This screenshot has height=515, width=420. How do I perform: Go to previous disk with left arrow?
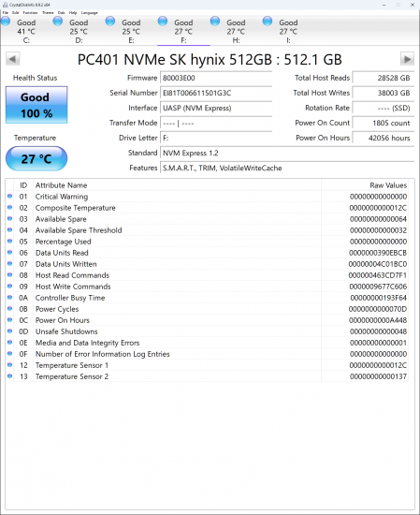coord(13,59)
